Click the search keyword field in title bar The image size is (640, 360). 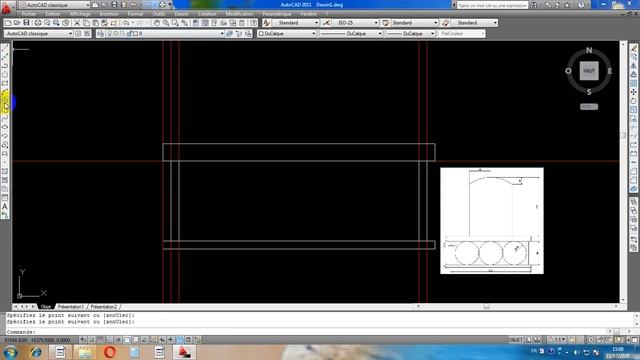pyautogui.click(x=492, y=5)
